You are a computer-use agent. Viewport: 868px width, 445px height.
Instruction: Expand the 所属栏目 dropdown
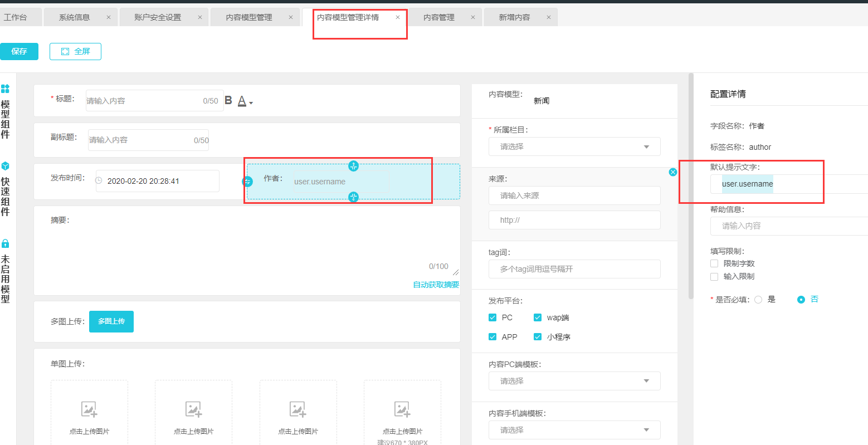(574, 147)
